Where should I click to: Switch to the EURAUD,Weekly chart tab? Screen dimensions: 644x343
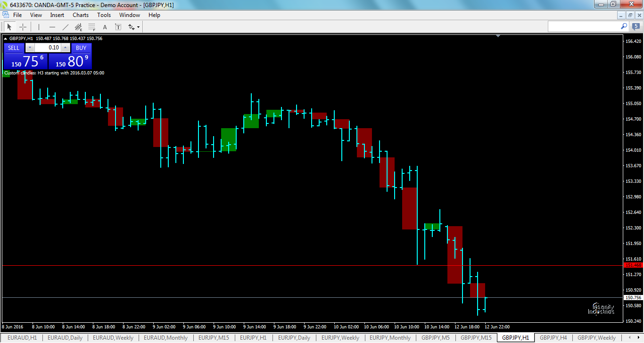tap(113, 338)
